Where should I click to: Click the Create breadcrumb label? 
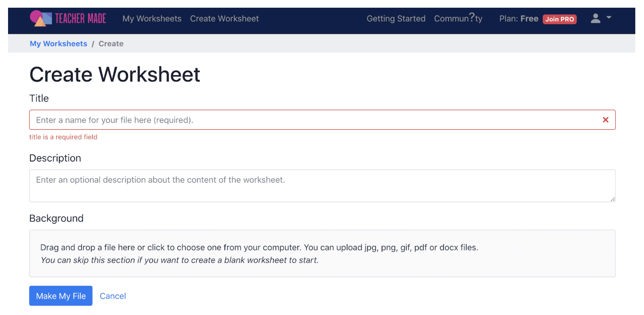(x=111, y=44)
